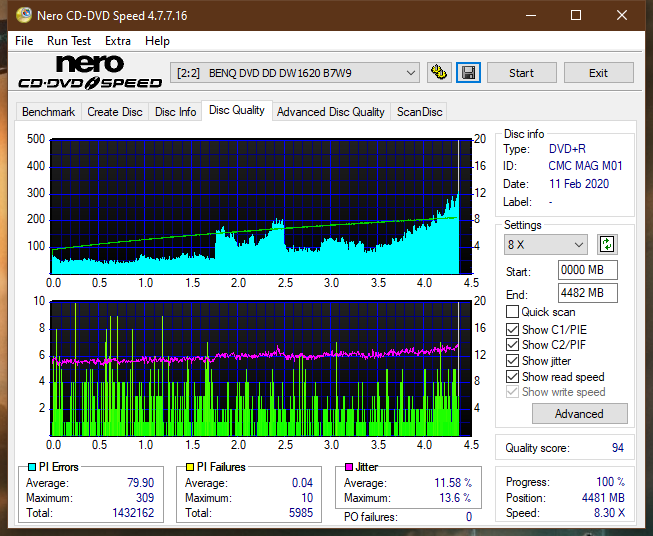Screen dimensions: 653x536
Task: Open the File menu
Action: click(24, 41)
